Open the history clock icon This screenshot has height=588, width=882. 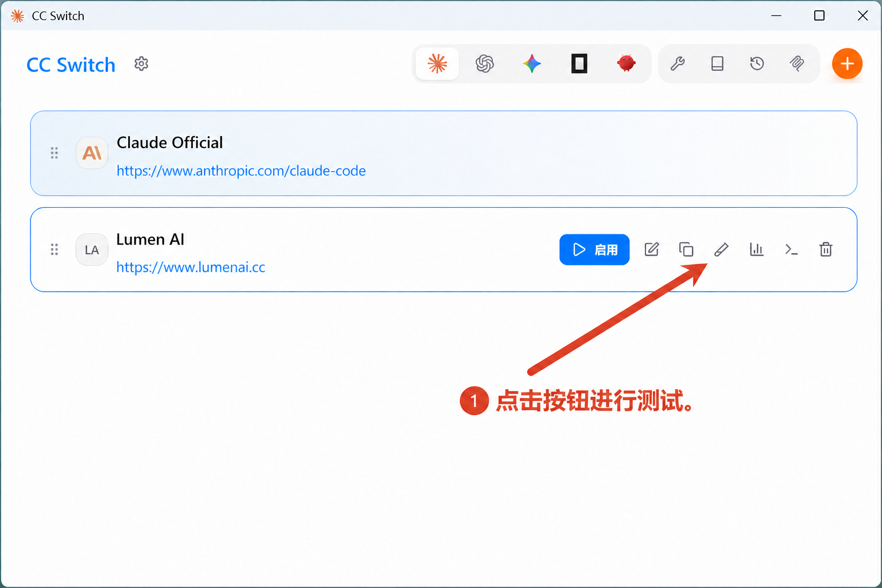(x=757, y=63)
